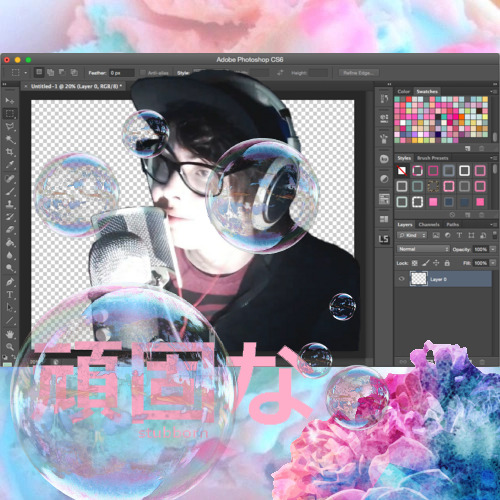
Task: Select the Healing Brush tool
Action: click(10, 179)
